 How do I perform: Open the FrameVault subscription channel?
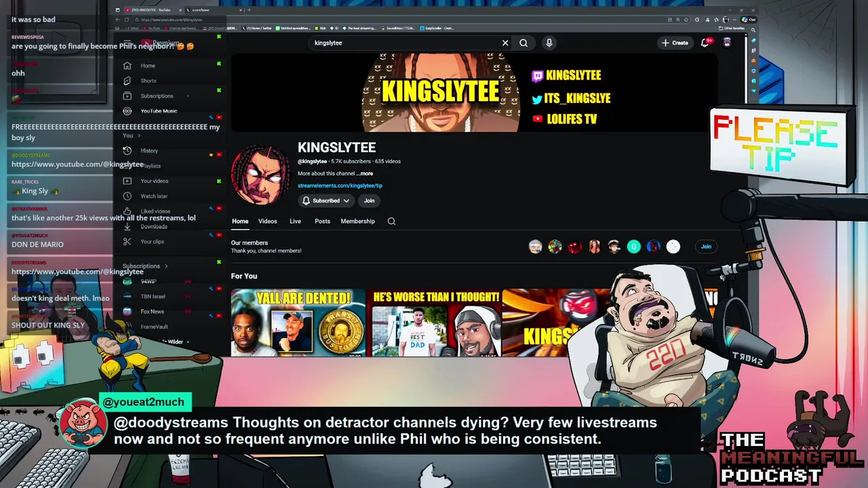click(154, 327)
